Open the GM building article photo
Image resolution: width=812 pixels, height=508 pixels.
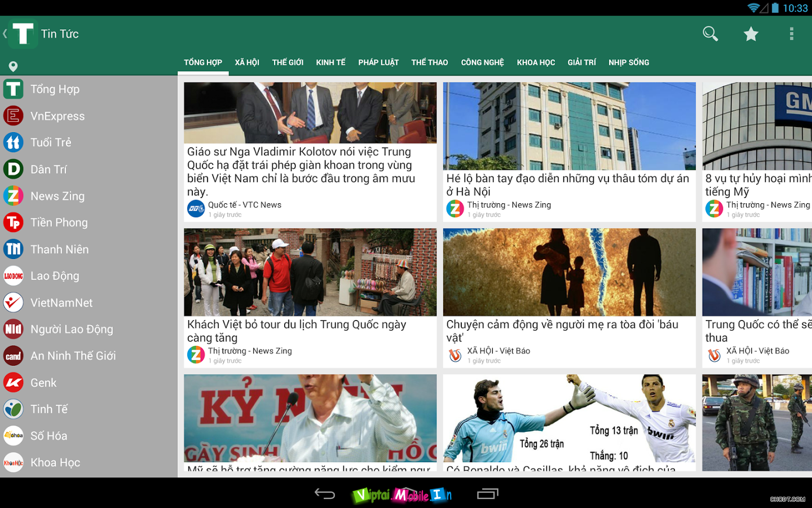coord(757,126)
